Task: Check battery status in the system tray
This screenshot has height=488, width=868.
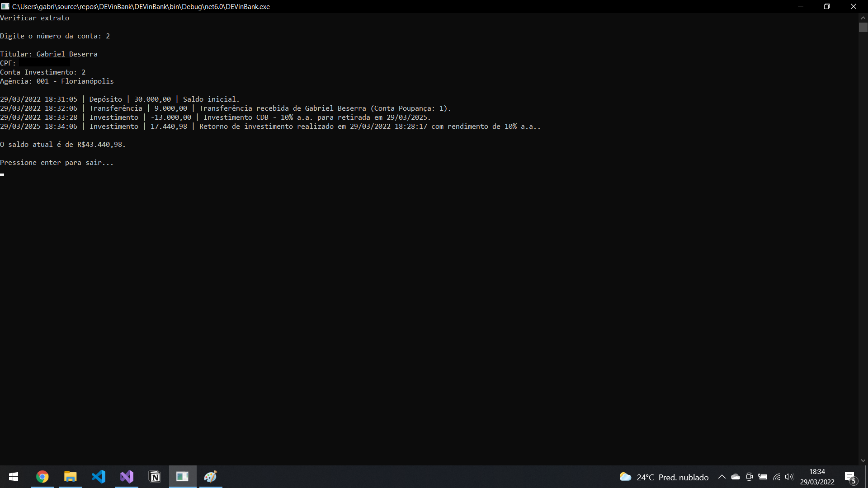Action: 763,477
